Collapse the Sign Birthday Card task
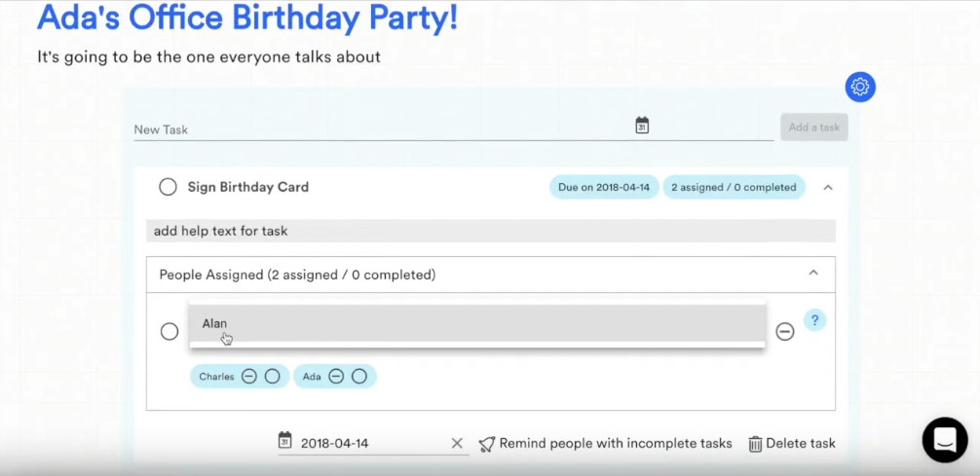 828,187
